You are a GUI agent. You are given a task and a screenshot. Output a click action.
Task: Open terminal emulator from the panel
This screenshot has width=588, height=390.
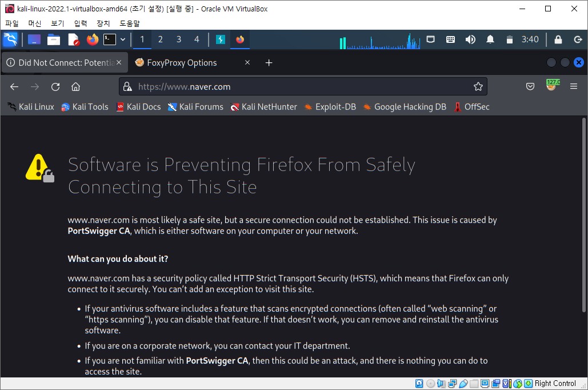(110, 39)
